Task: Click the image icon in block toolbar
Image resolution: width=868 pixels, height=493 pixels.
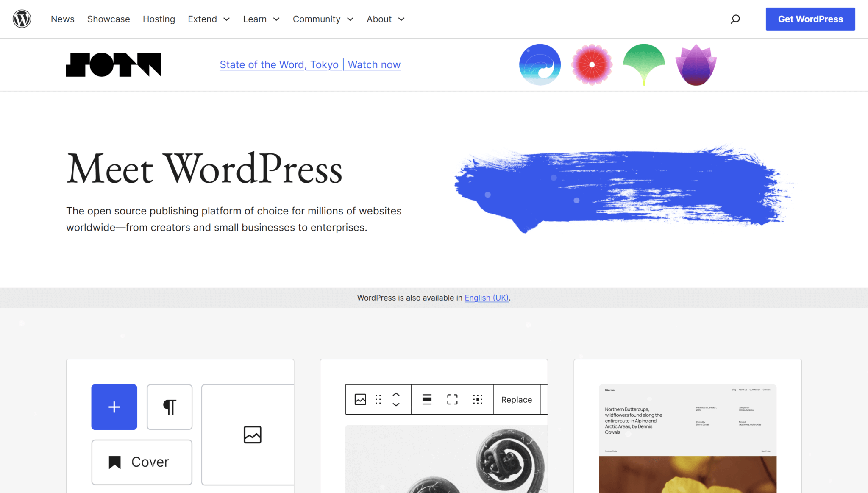Action: click(x=360, y=399)
